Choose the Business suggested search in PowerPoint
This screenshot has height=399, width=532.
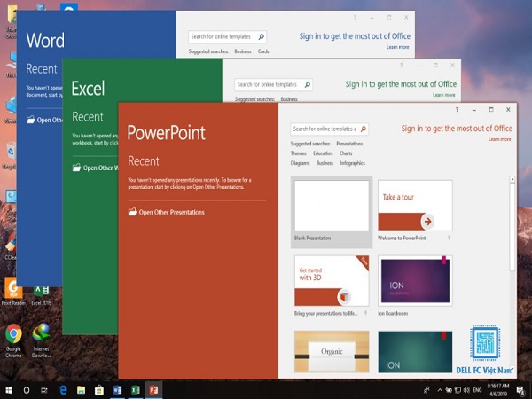click(x=325, y=163)
